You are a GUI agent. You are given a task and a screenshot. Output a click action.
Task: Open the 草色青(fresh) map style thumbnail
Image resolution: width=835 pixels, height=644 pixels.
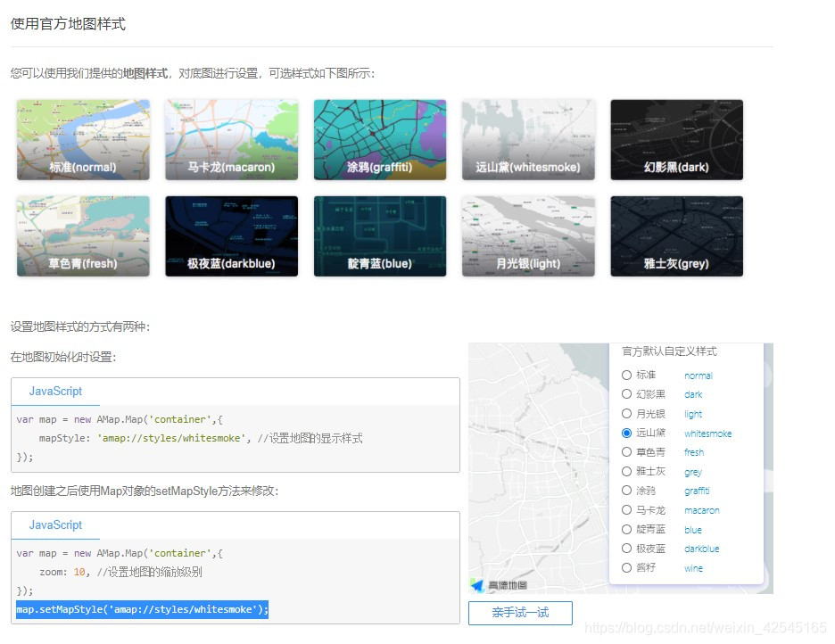click(83, 235)
